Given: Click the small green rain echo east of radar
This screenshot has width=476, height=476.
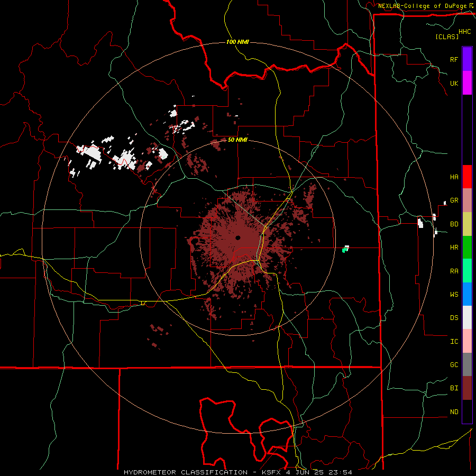Looking at the screenshot, I should (x=344, y=250).
